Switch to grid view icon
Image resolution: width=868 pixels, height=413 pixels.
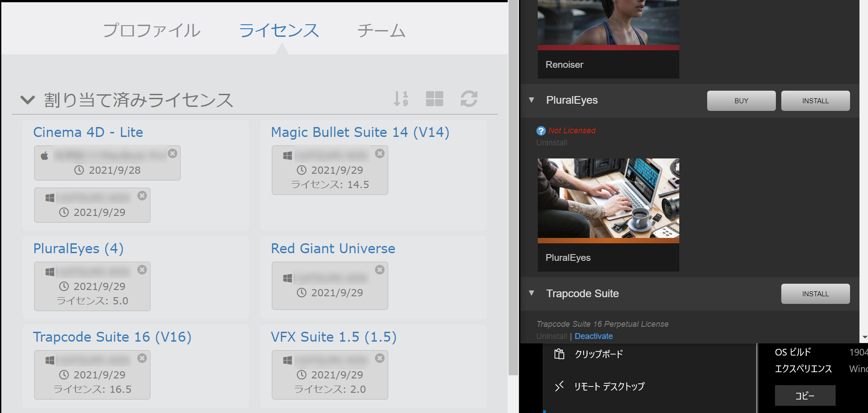[x=434, y=99]
